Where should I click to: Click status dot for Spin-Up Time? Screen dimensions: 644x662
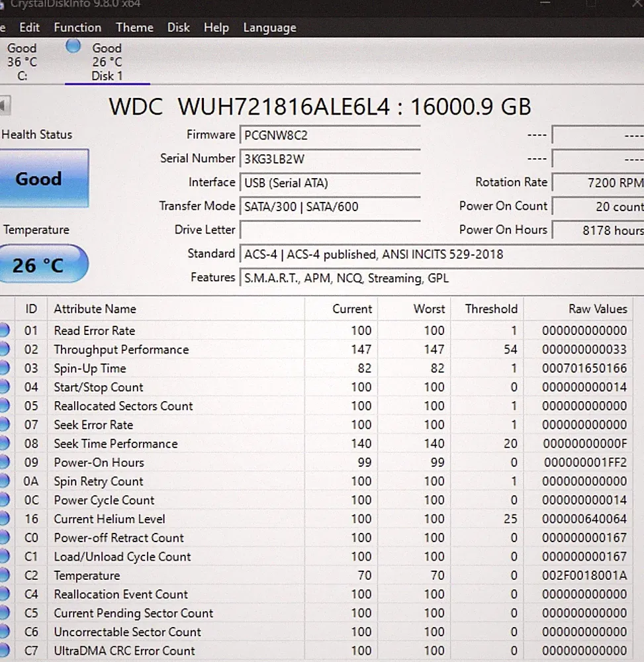pos(4,367)
